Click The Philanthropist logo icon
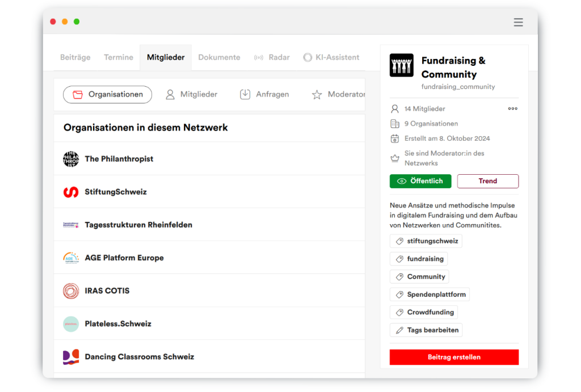The height and width of the screenshot is (392, 581). click(71, 159)
